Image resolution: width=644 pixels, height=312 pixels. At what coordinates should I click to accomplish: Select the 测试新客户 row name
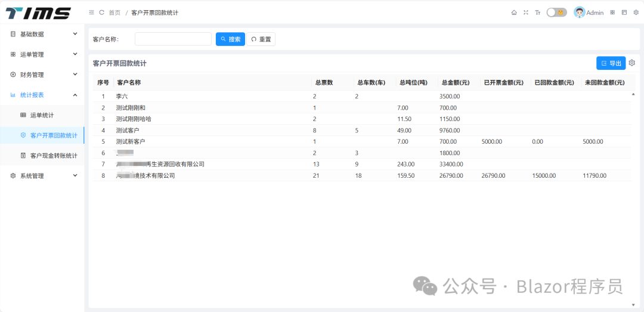131,141
